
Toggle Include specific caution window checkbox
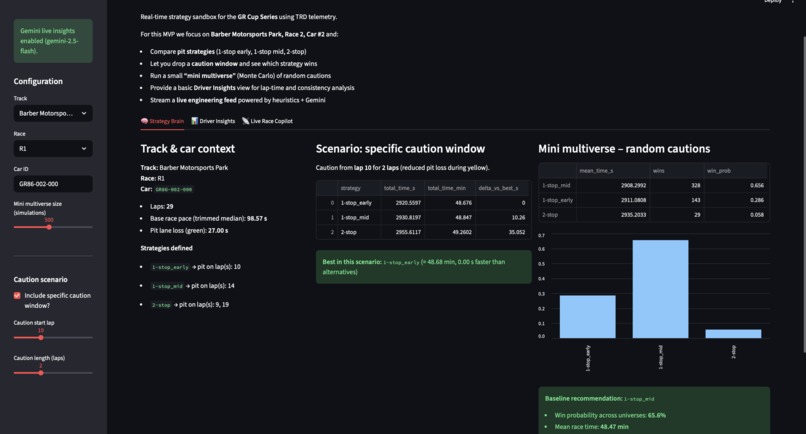[17, 296]
